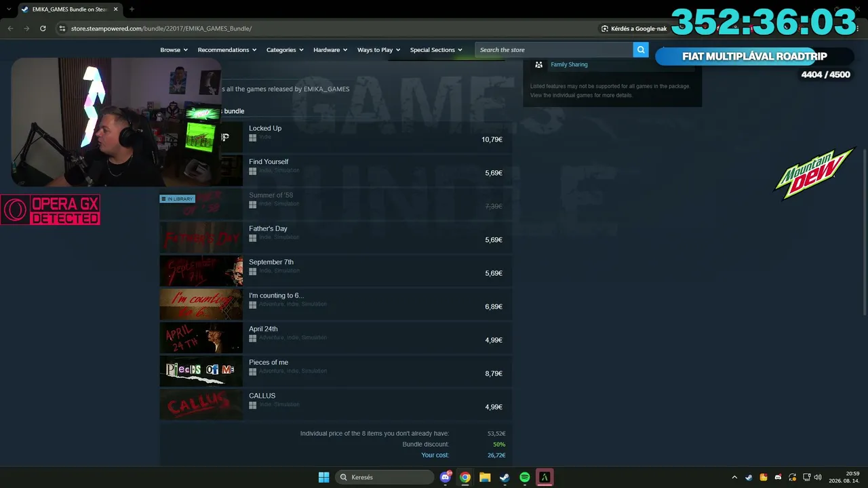The height and width of the screenshot is (488, 868).
Task: Click the Windows platform icon under Pieces of me
Action: click(252, 371)
